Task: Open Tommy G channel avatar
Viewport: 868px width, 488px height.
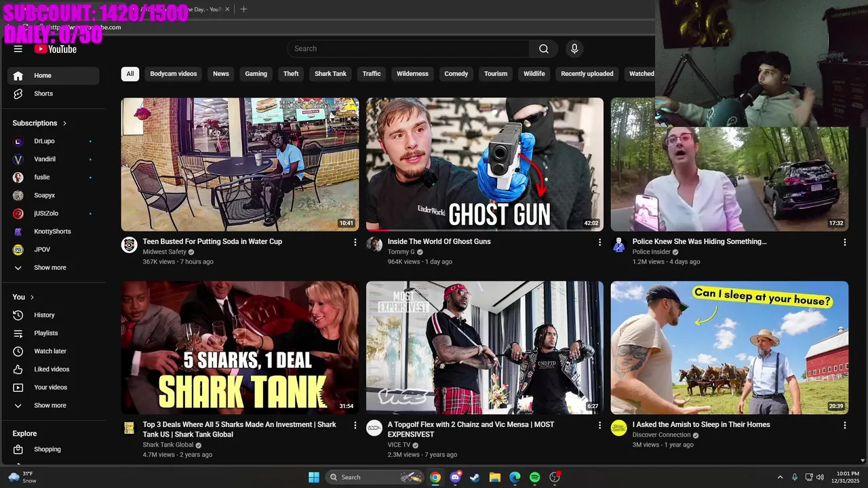Action: (374, 245)
